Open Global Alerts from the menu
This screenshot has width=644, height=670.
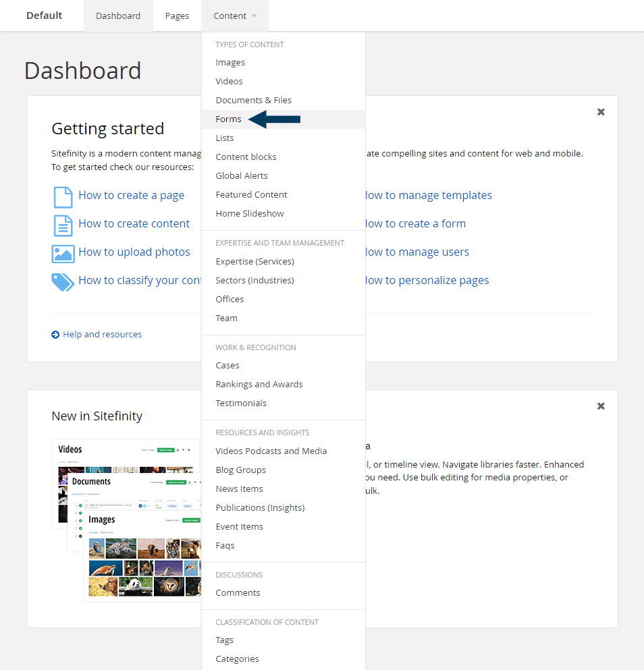coord(242,175)
